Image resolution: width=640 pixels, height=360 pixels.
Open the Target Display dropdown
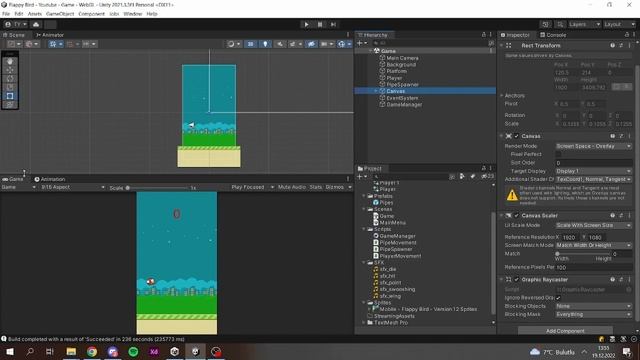tap(593, 171)
